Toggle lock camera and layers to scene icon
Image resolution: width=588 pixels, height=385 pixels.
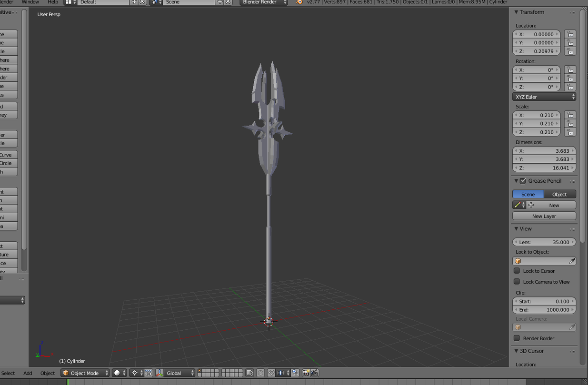point(250,373)
